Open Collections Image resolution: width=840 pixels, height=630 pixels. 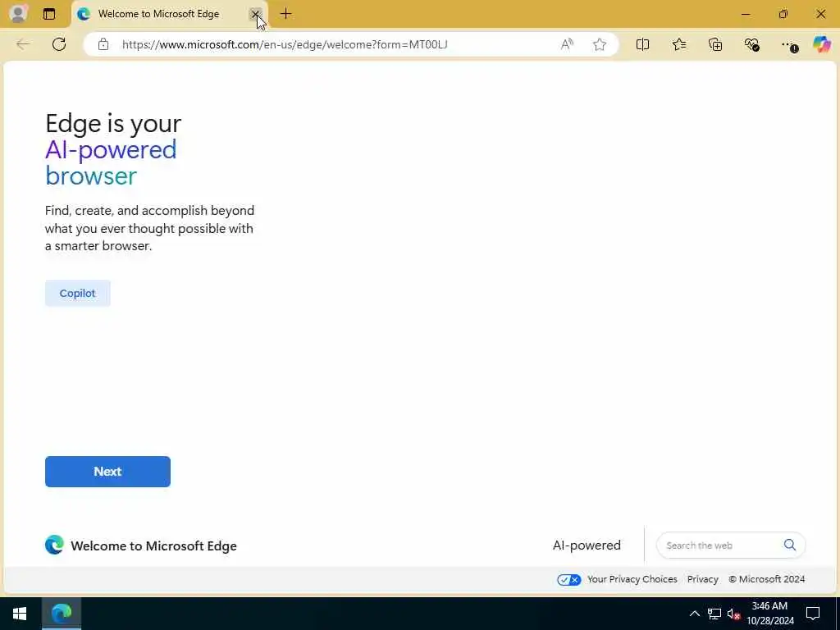pos(715,44)
